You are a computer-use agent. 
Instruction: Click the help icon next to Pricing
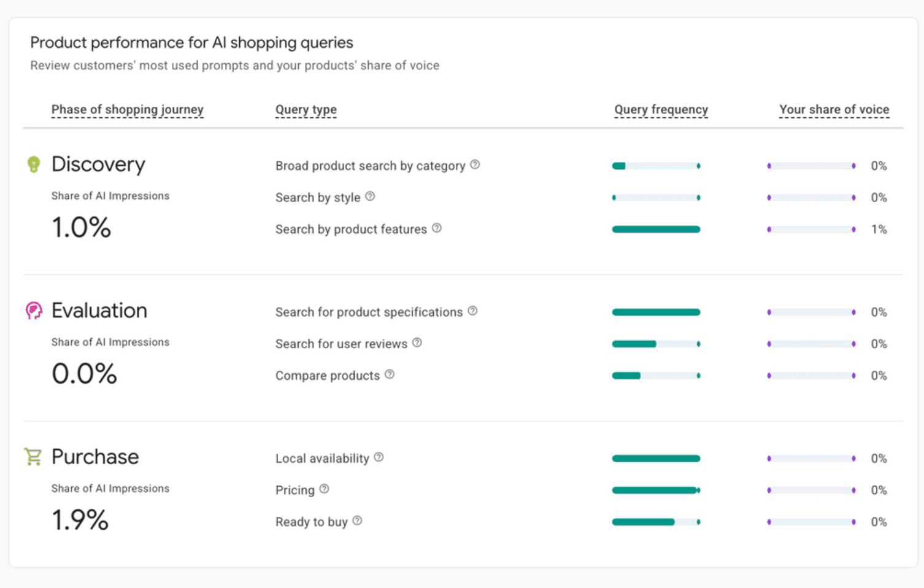click(x=325, y=489)
